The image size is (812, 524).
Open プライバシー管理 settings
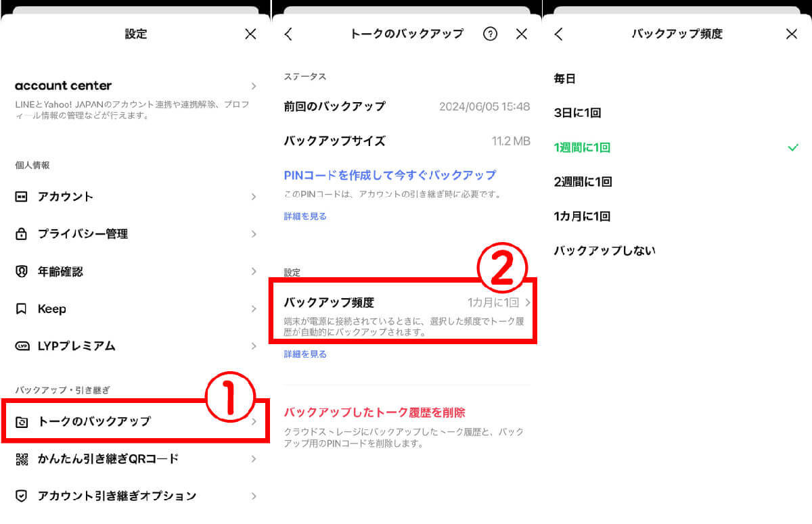coord(135,234)
